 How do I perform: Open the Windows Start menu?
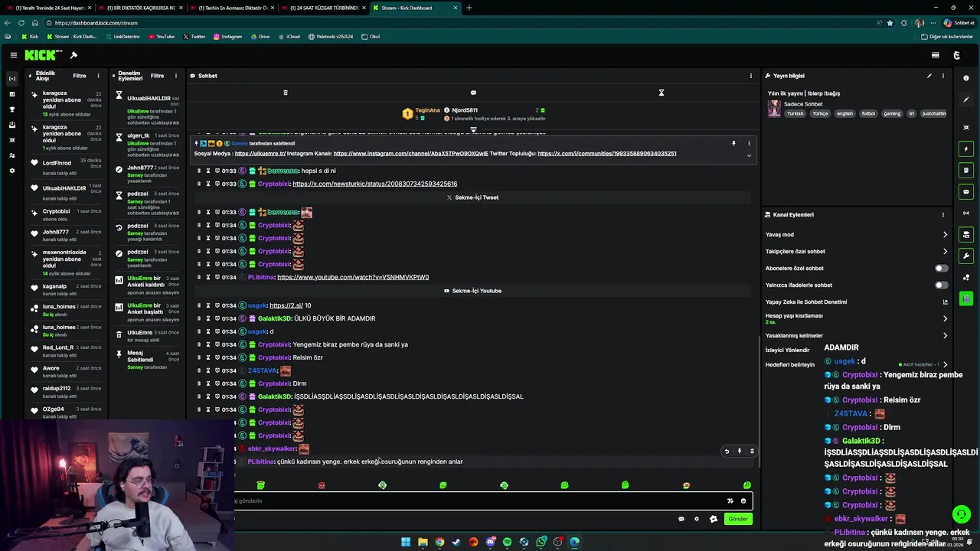click(406, 542)
